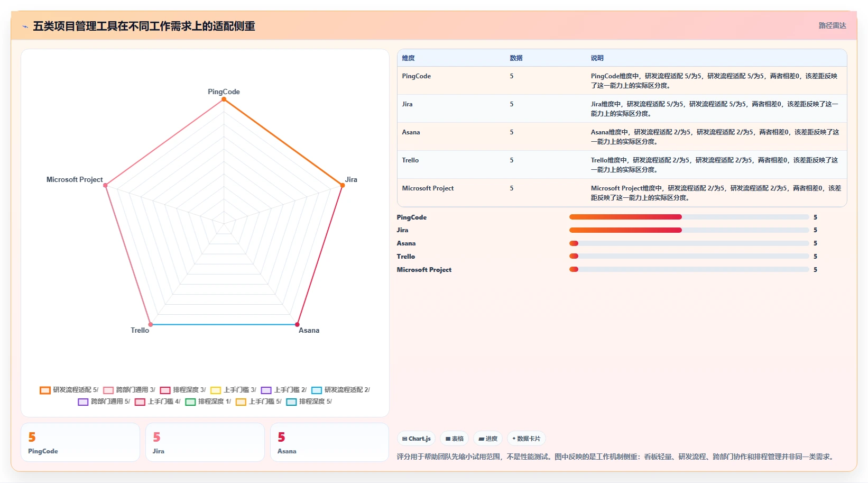Click the Microsoft Project progress bar

point(689,269)
